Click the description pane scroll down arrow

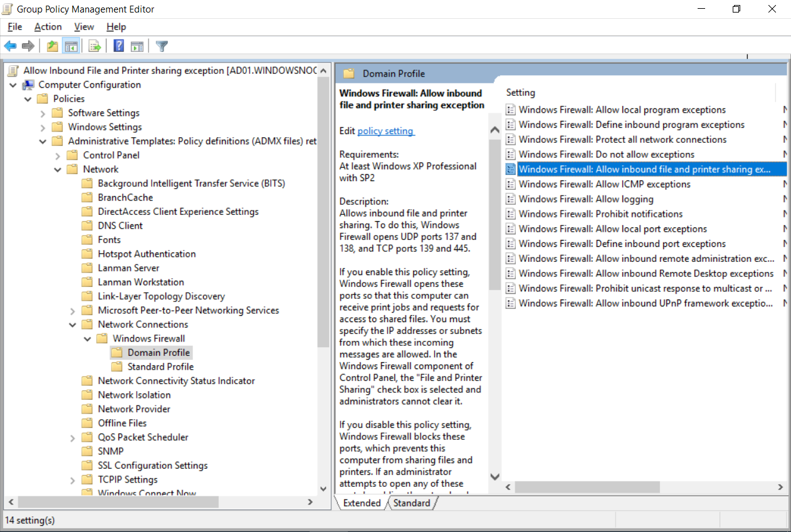pos(494,476)
